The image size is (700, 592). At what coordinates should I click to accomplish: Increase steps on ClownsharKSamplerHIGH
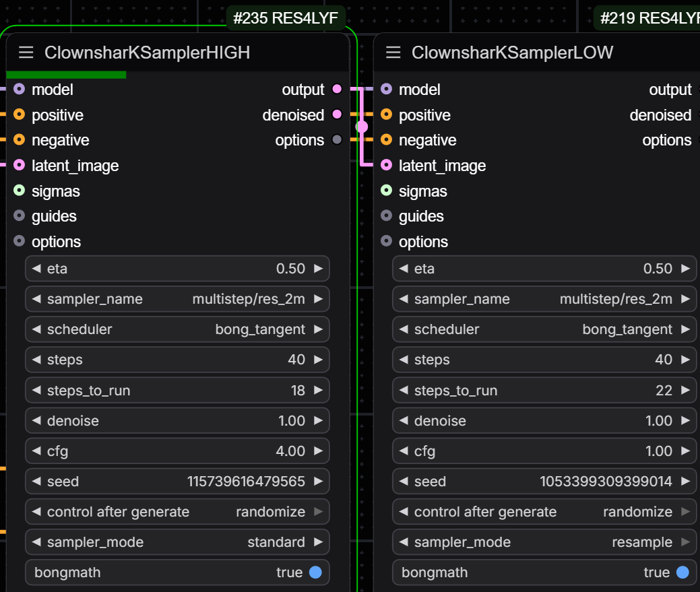(318, 360)
